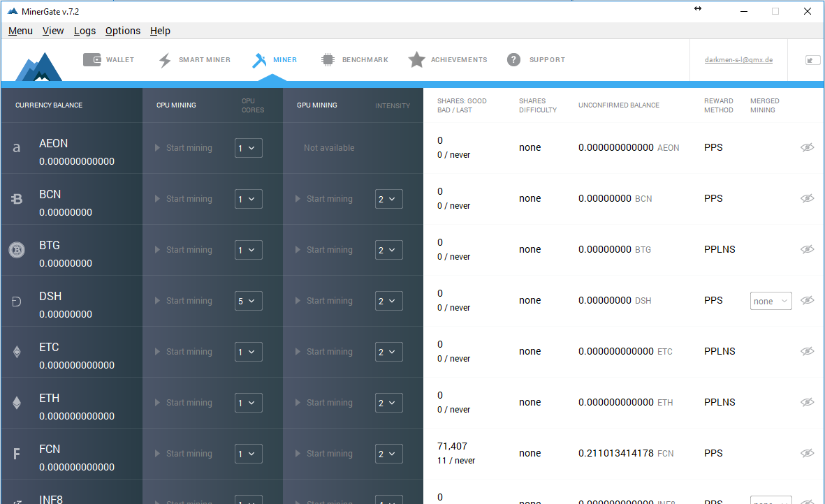Hide the AEON currency row
825x504 pixels.
coord(807,148)
